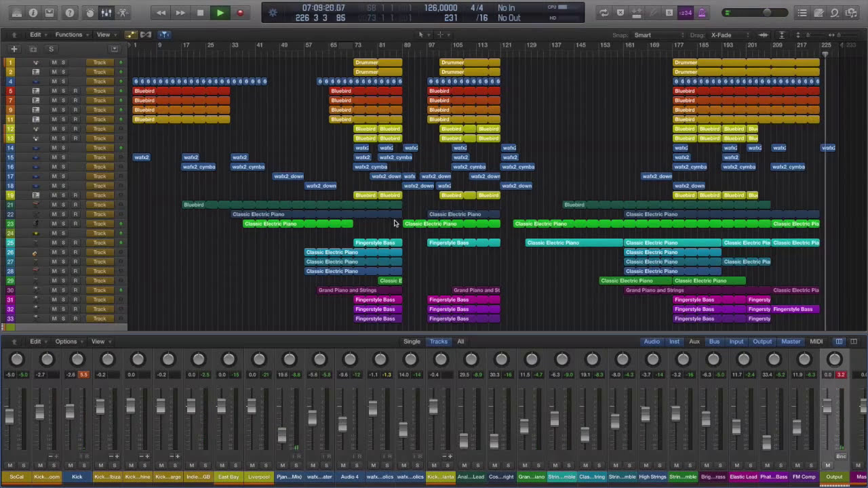868x488 pixels.
Task: Toggle Cycle mode button
Action: coord(604,12)
